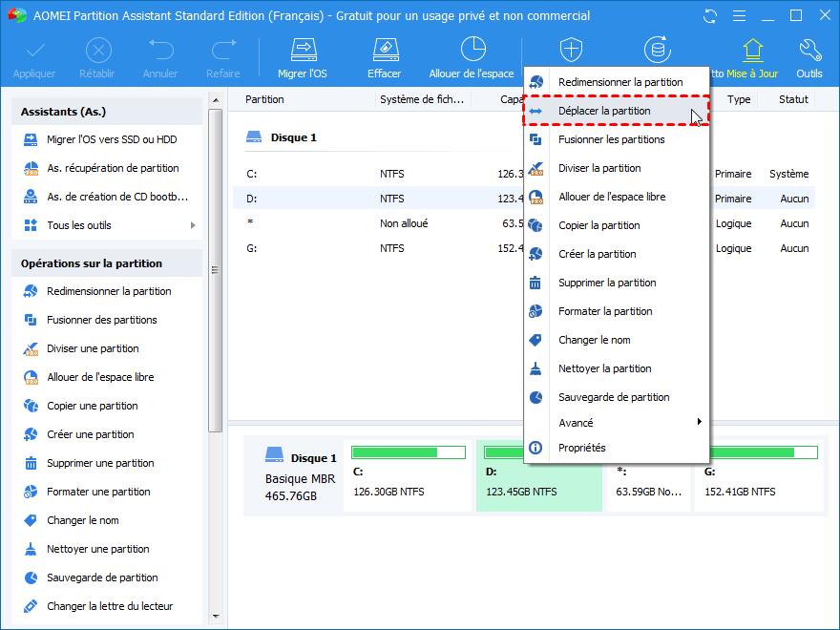
Task: Choose Diviser la partition in context menu
Action: tap(616, 168)
